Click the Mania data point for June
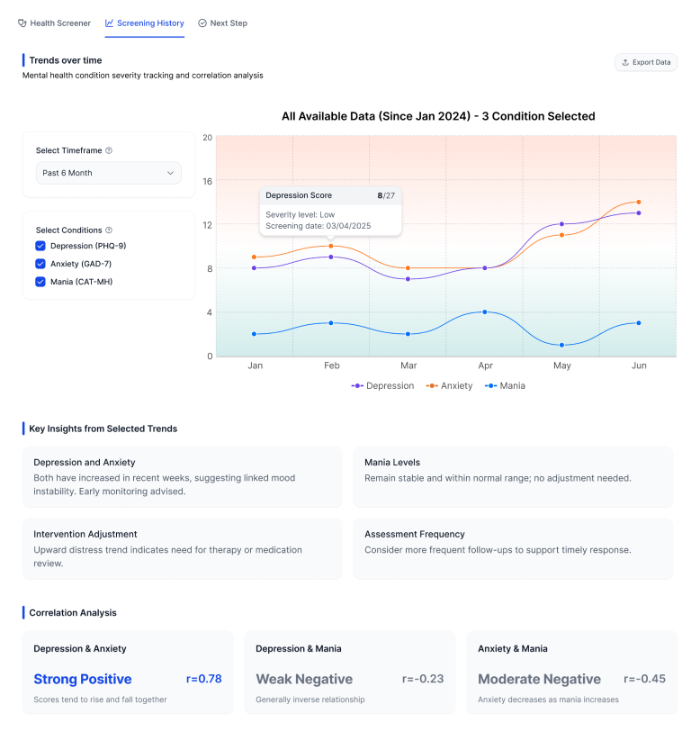The image size is (700, 731). coord(639,322)
